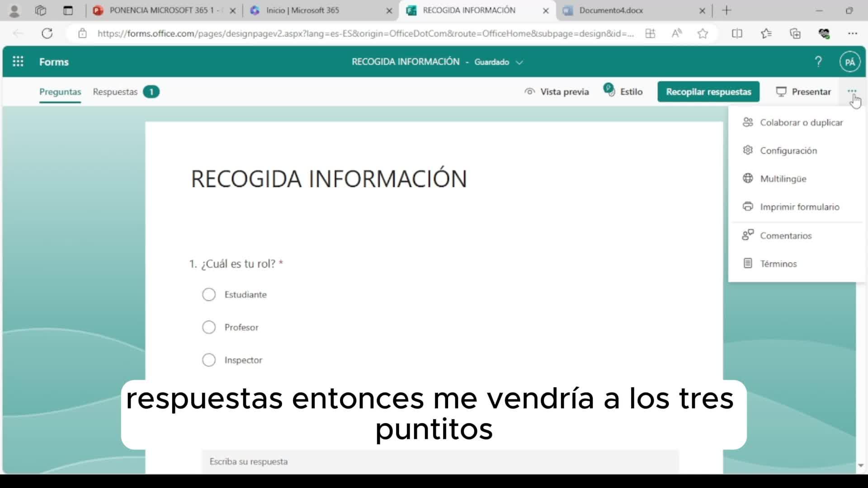Click the help question mark icon
The image size is (868, 488).
(818, 61)
